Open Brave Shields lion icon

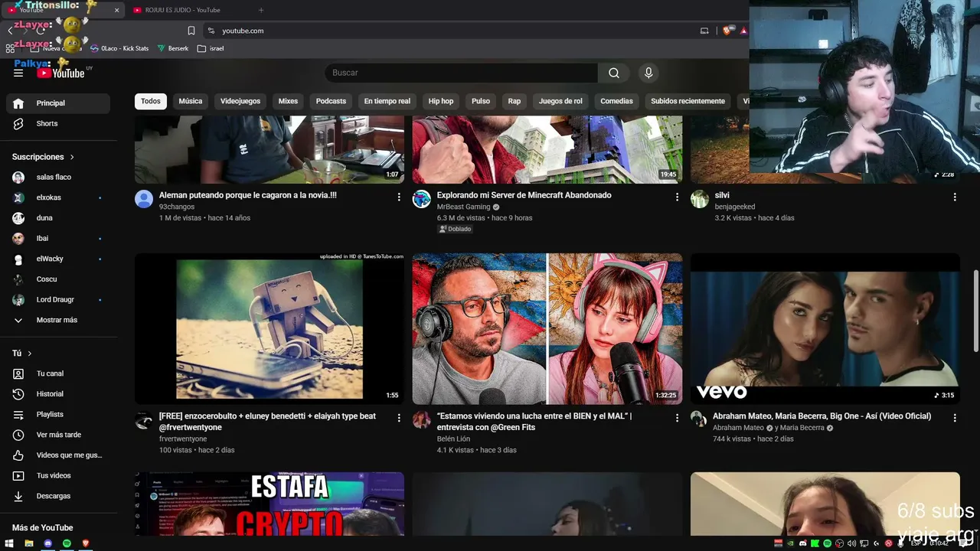pos(727,31)
